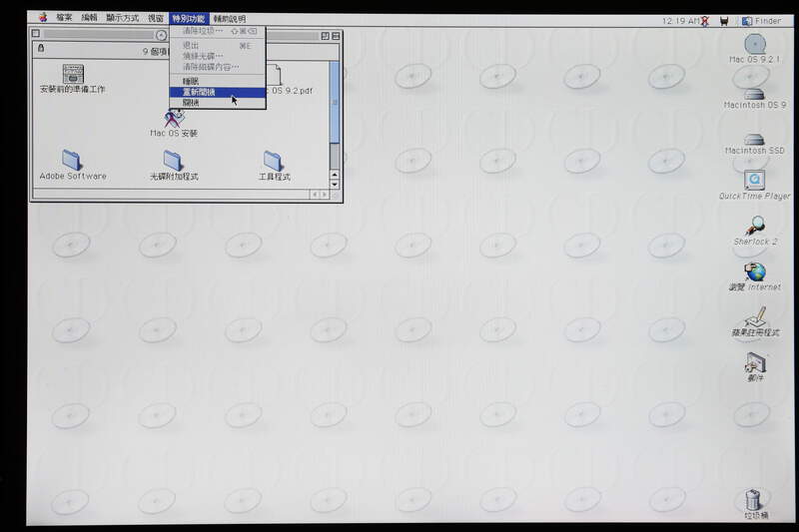Collapse the window with the windowshade box
799x532 pixels.
[x=336, y=36]
